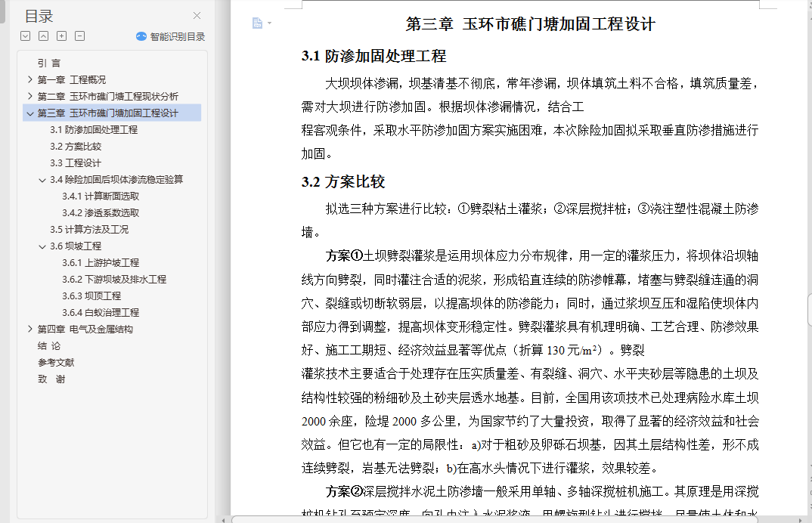Expand 第一章 工程概况 chevron
The height and width of the screenshot is (523, 812).
(30, 79)
